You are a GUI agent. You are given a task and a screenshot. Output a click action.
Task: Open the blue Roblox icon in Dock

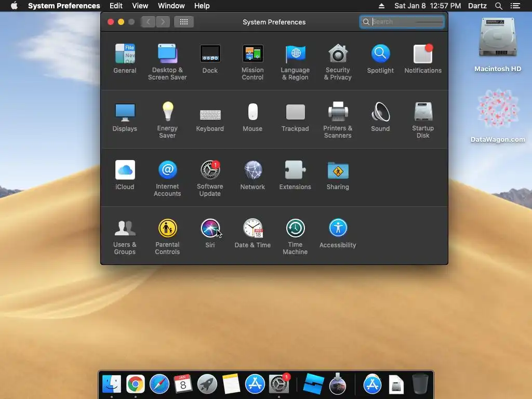tap(313, 384)
